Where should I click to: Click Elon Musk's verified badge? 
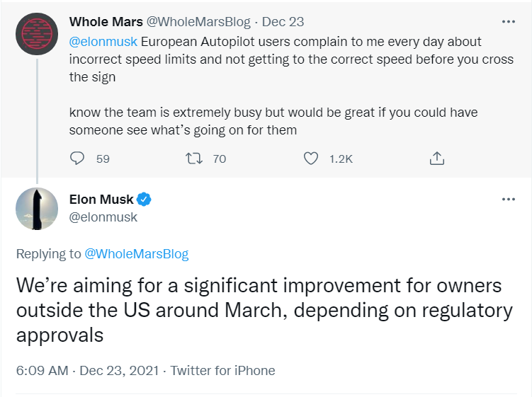tap(144, 200)
